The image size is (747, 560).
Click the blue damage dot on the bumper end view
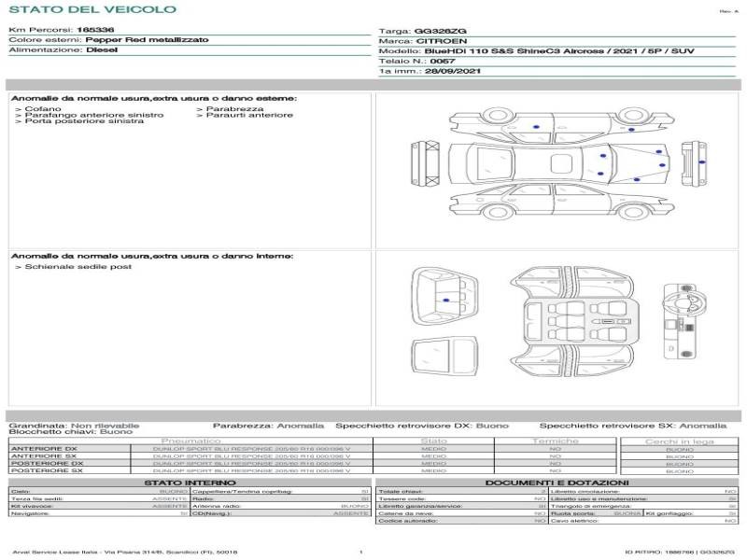tap(702, 162)
